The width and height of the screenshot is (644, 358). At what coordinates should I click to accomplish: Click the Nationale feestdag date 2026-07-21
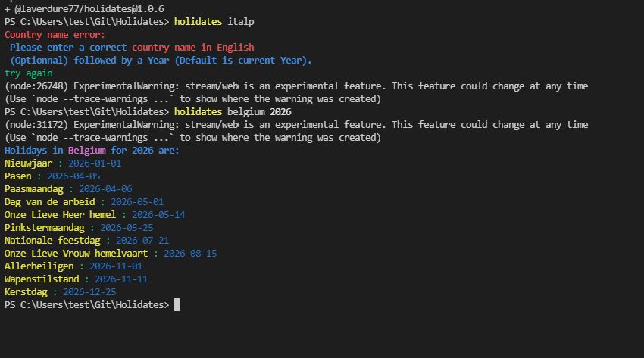point(142,241)
